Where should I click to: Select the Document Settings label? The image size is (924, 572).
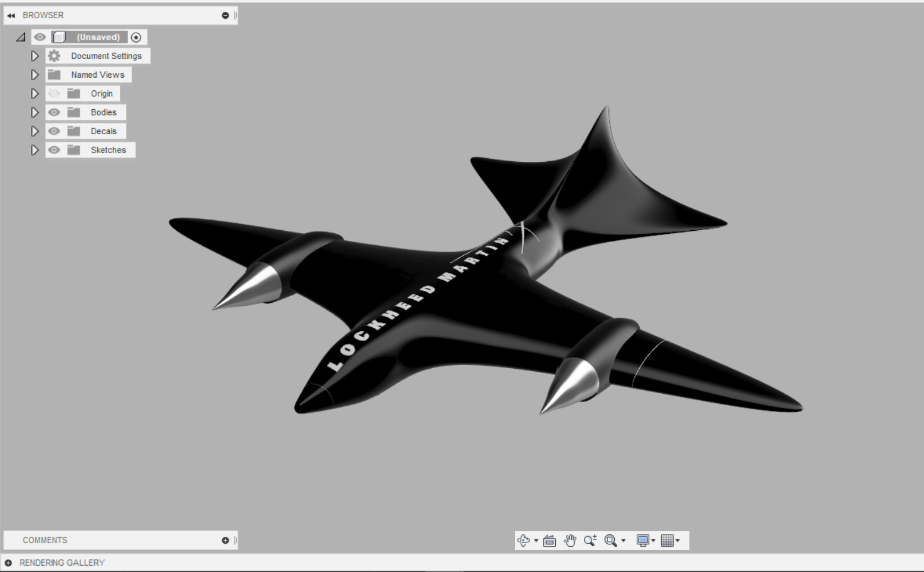(107, 56)
